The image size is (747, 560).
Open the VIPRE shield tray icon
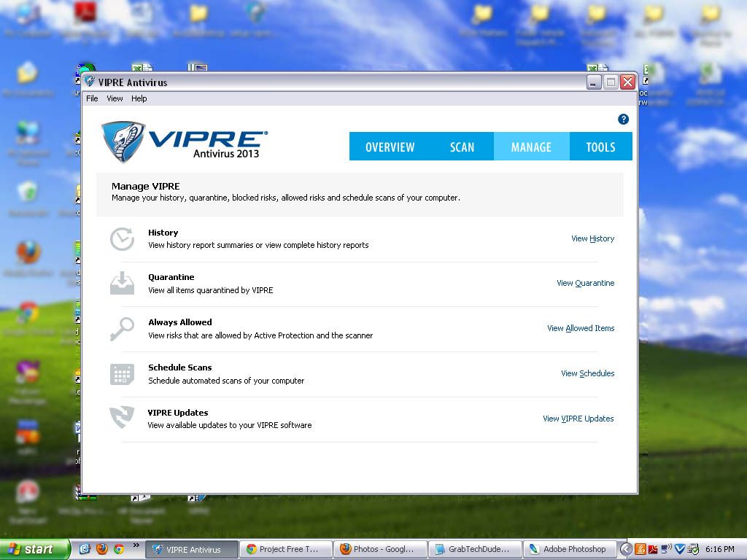point(680,549)
